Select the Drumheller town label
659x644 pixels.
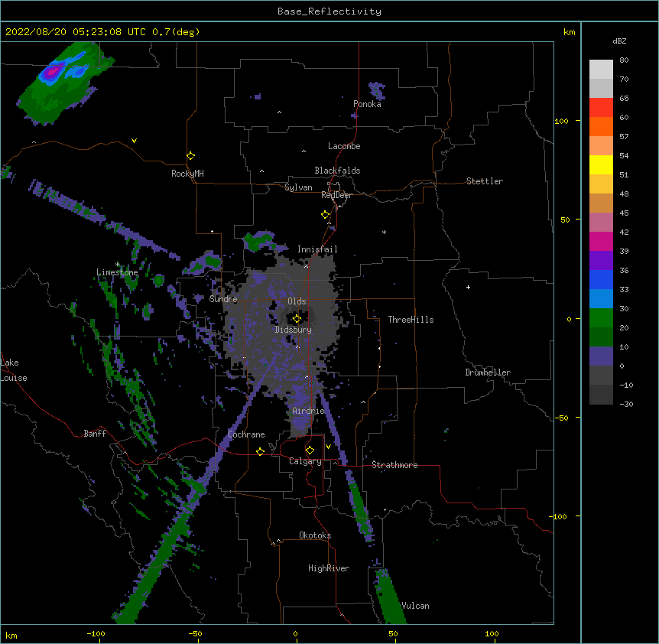(488, 372)
